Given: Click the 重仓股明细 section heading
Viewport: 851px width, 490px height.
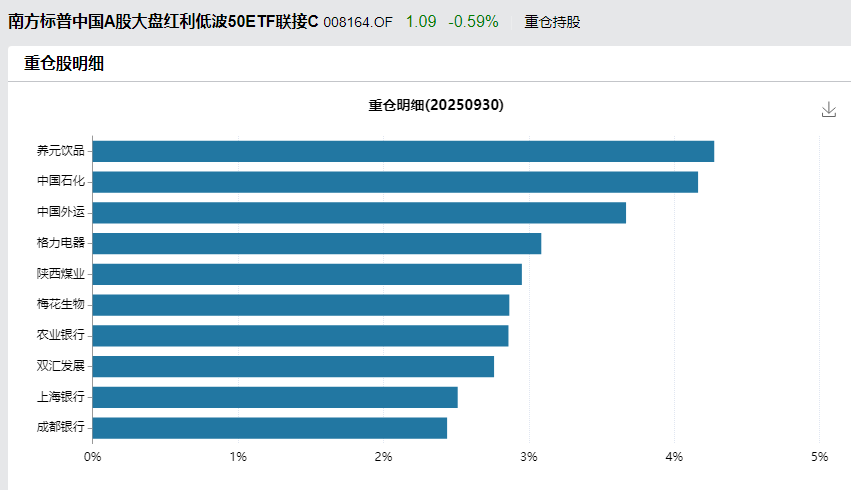Looking at the screenshot, I should pos(63,63).
